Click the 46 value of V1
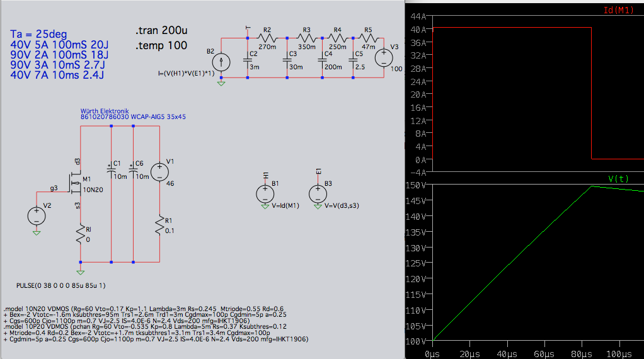The image size is (644, 359). [170, 184]
